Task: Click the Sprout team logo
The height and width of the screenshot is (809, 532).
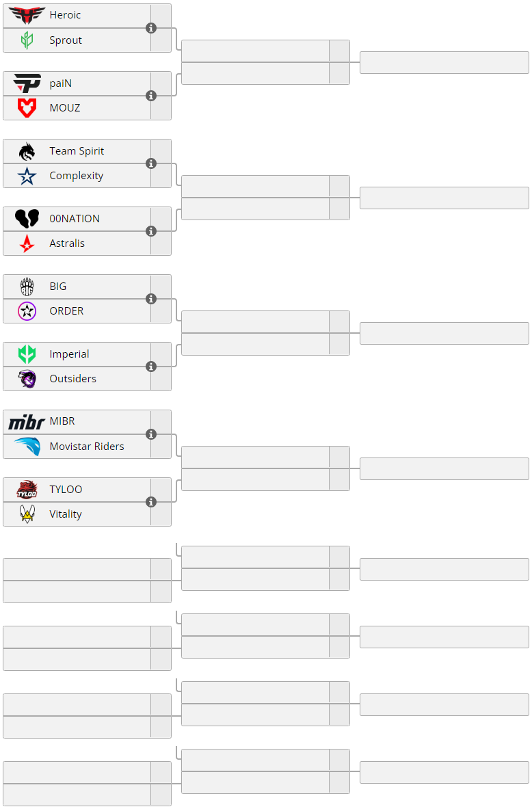Action: pos(27,40)
